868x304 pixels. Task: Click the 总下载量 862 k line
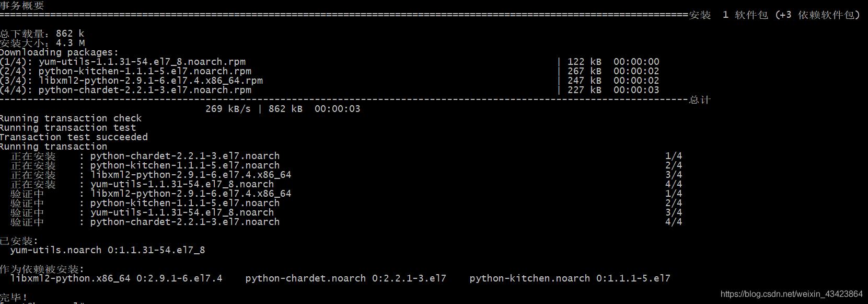(42, 33)
